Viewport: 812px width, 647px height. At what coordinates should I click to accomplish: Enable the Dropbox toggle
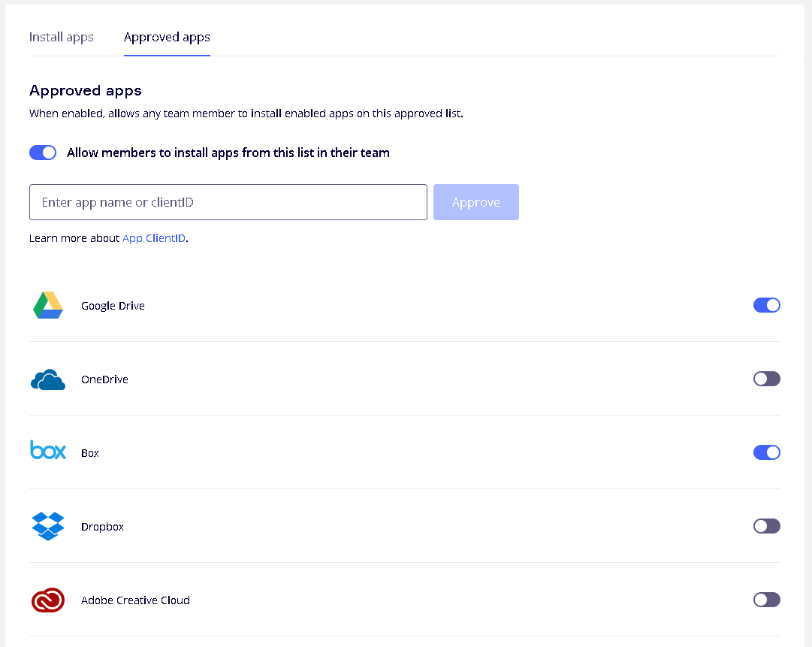pos(766,526)
